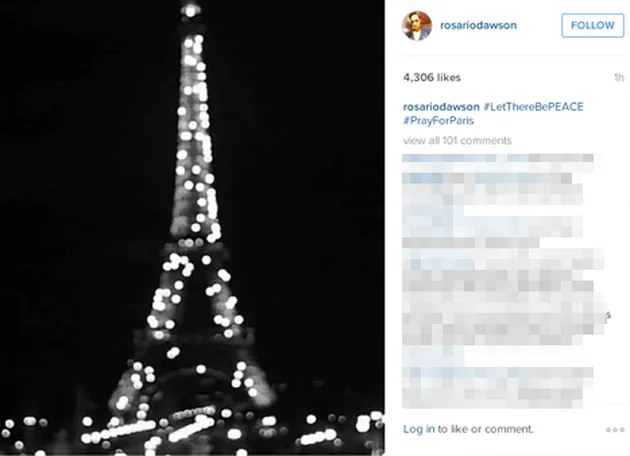The height and width of the screenshot is (456, 630).
Task: Open the three-dot more options menu
Action: [x=615, y=430]
